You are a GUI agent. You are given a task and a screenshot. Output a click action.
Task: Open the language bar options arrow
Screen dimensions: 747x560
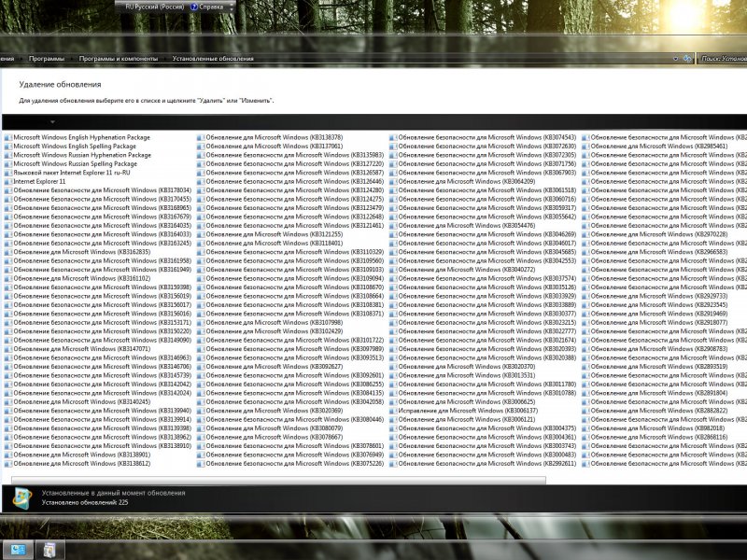tap(232, 7)
